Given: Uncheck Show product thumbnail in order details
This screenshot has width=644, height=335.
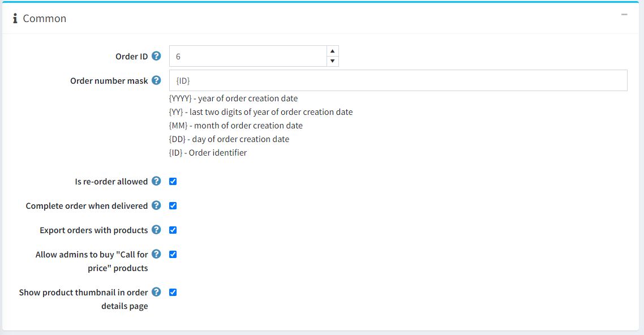Looking at the screenshot, I should [173, 293].
